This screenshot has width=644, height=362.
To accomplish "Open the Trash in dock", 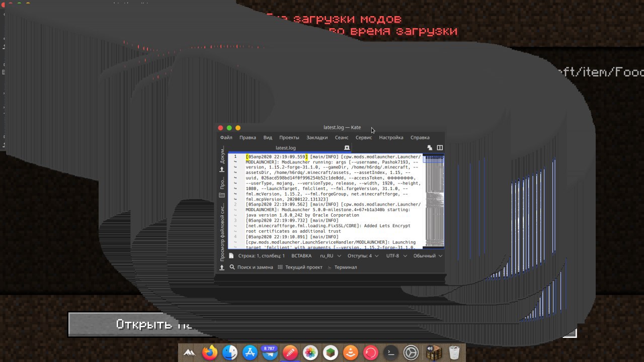I will click(x=454, y=353).
